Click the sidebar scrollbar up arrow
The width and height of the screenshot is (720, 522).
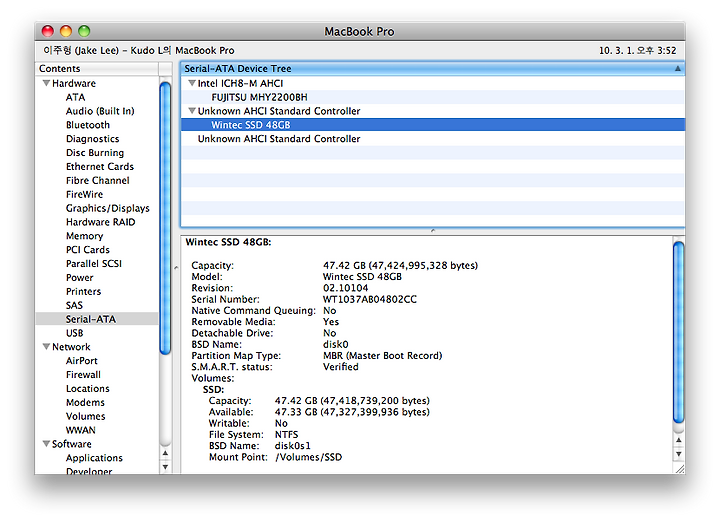coord(165,453)
